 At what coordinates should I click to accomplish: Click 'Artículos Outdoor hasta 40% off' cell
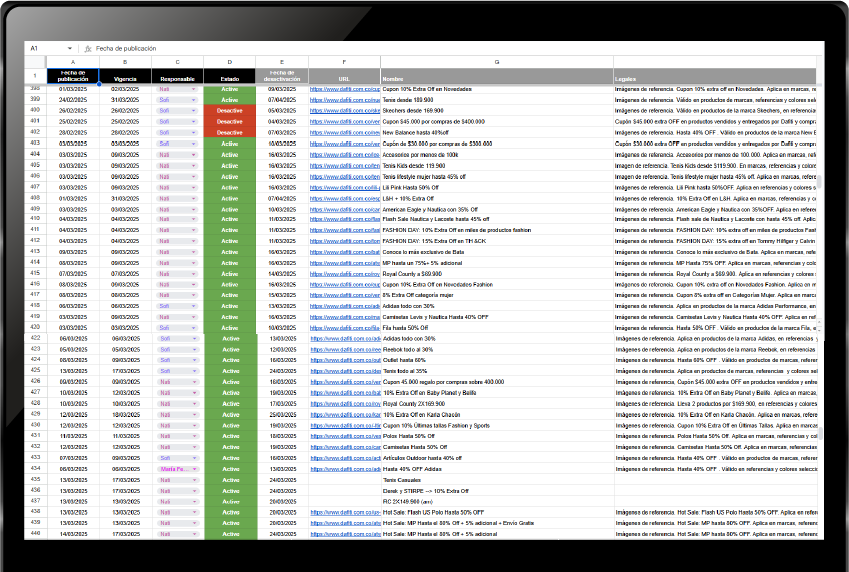[x=498, y=458]
